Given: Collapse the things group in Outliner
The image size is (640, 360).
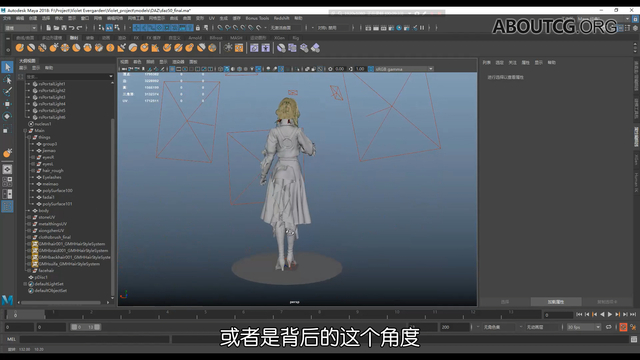Looking at the screenshot, I should pos(29,137).
